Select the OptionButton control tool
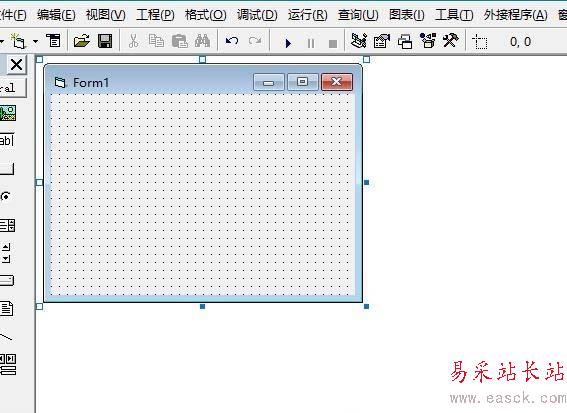The image size is (567, 413). (5, 196)
